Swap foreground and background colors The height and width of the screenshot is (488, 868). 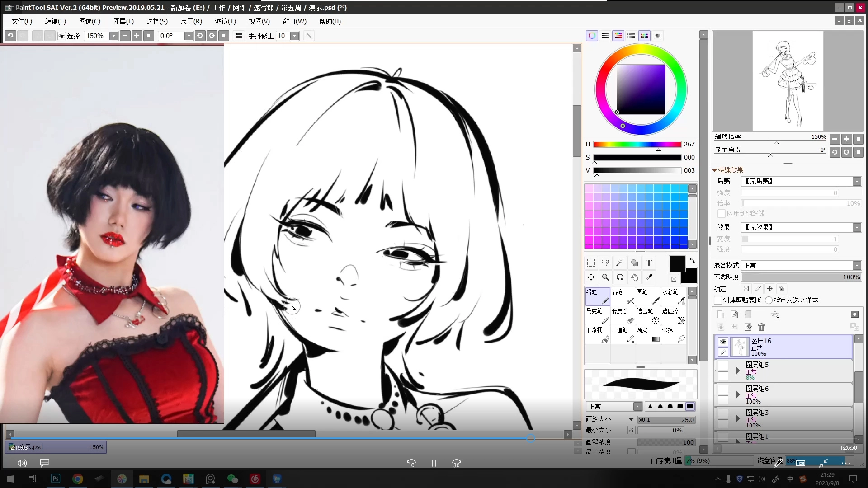pos(692,261)
